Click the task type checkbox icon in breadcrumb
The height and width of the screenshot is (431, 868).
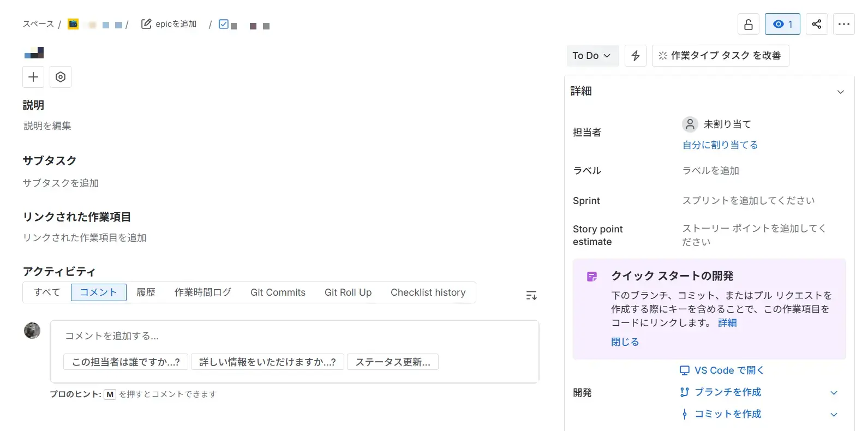pyautogui.click(x=224, y=24)
